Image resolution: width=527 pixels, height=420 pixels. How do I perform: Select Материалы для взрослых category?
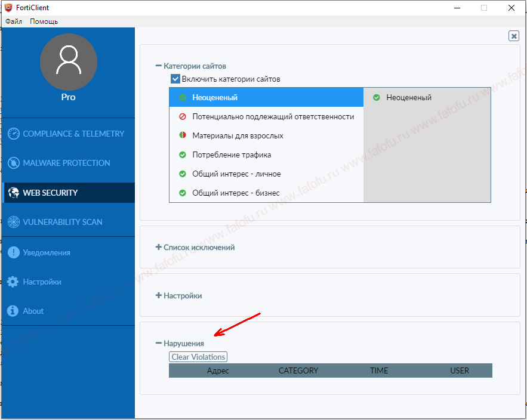266,135
